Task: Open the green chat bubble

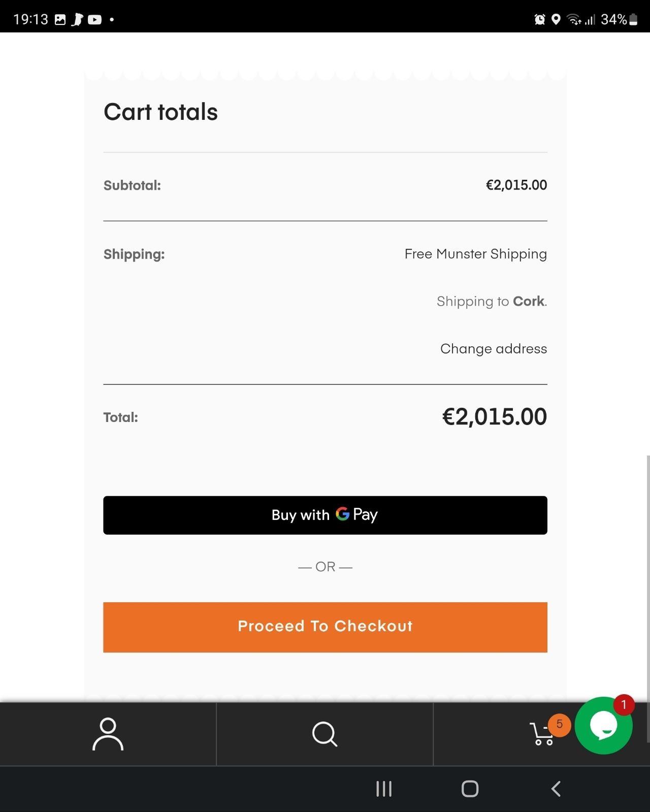Action: pyautogui.click(x=603, y=726)
